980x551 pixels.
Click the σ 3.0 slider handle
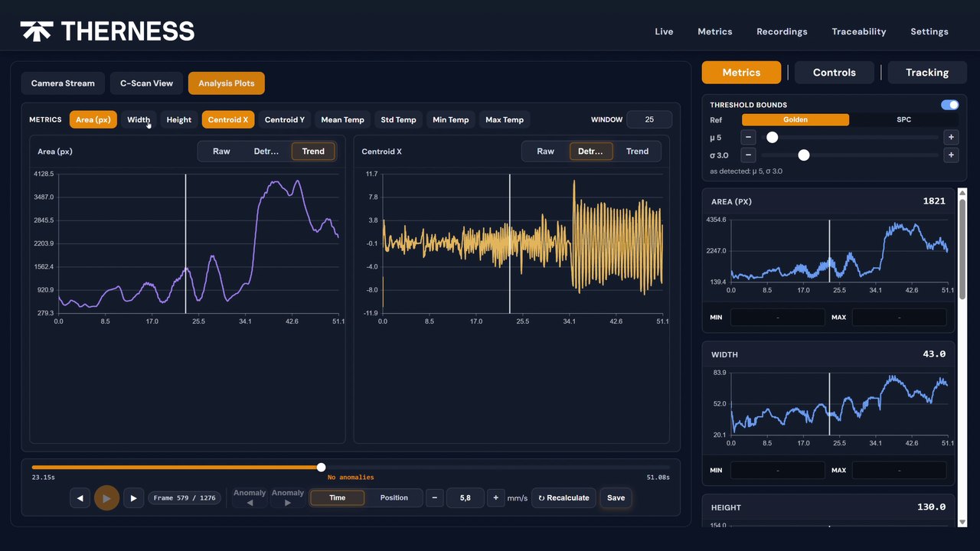(x=804, y=155)
